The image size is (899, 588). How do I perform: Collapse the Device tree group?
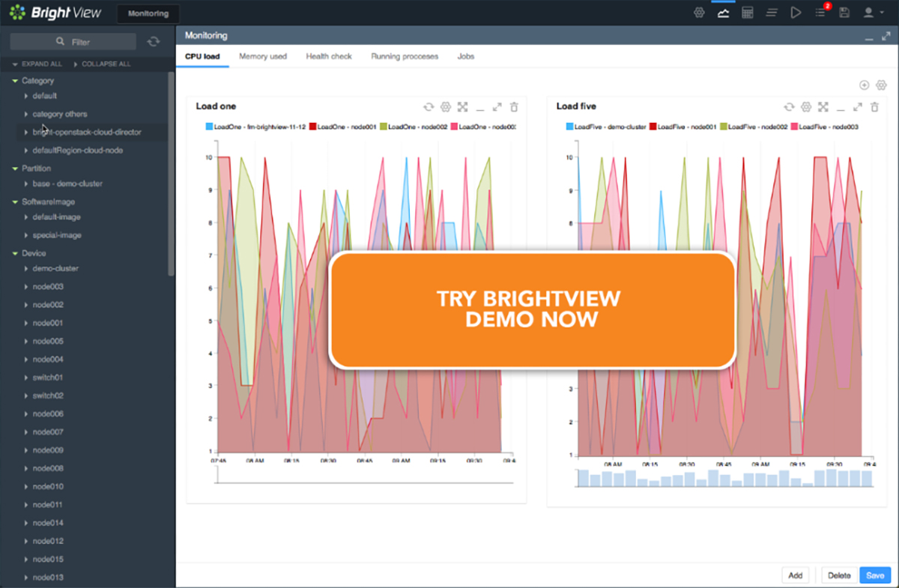[x=15, y=253]
